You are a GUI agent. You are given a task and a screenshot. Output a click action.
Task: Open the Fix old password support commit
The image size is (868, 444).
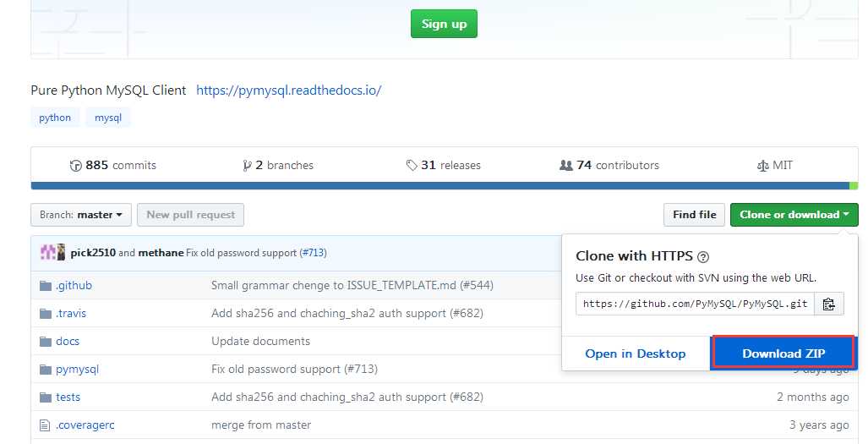(242, 253)
